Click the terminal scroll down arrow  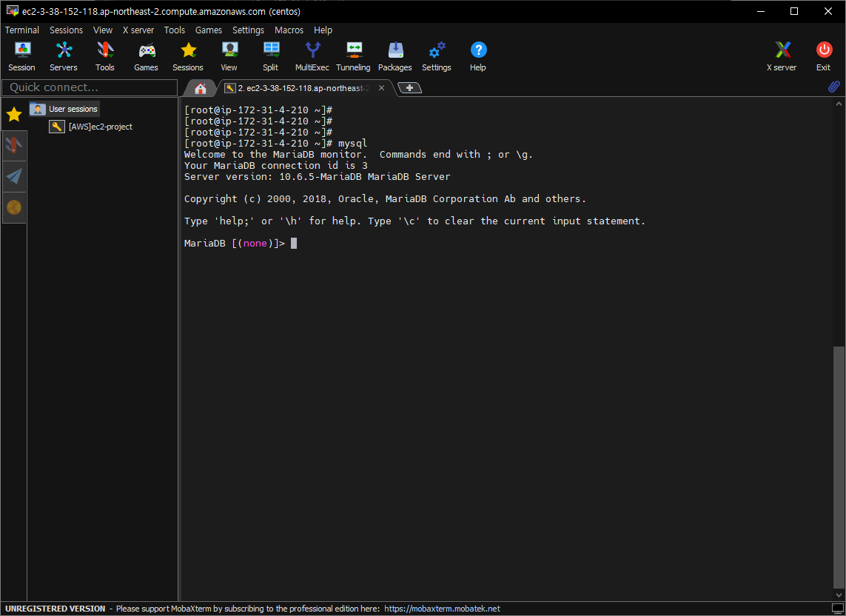click(x=839, y=595)
